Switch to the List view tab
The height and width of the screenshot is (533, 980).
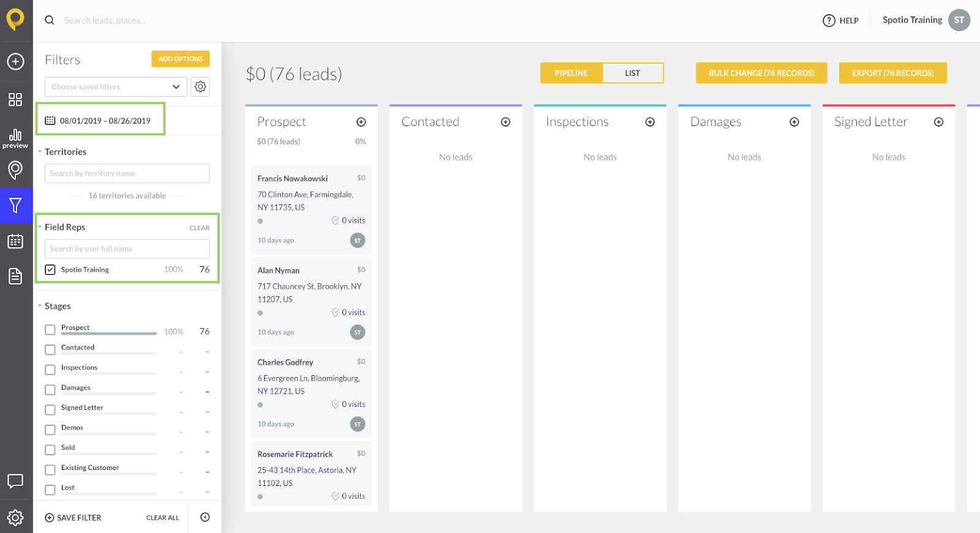pos(632,73)
